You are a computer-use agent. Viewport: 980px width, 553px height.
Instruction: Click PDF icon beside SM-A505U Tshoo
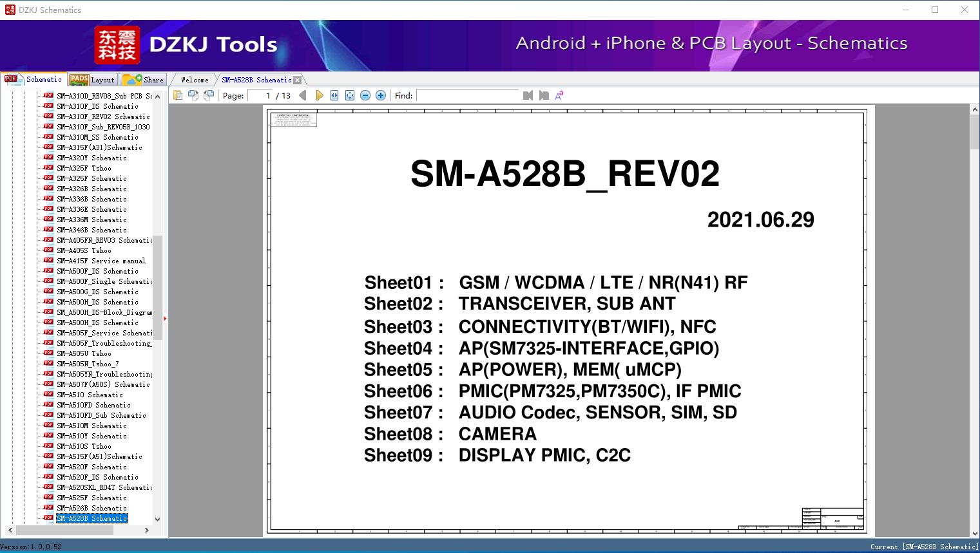(48, 353)
